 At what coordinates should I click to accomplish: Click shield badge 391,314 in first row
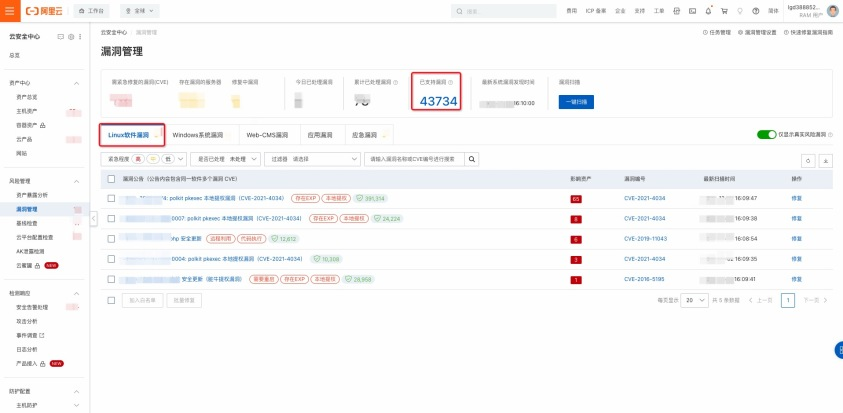[x=370, y=198]
